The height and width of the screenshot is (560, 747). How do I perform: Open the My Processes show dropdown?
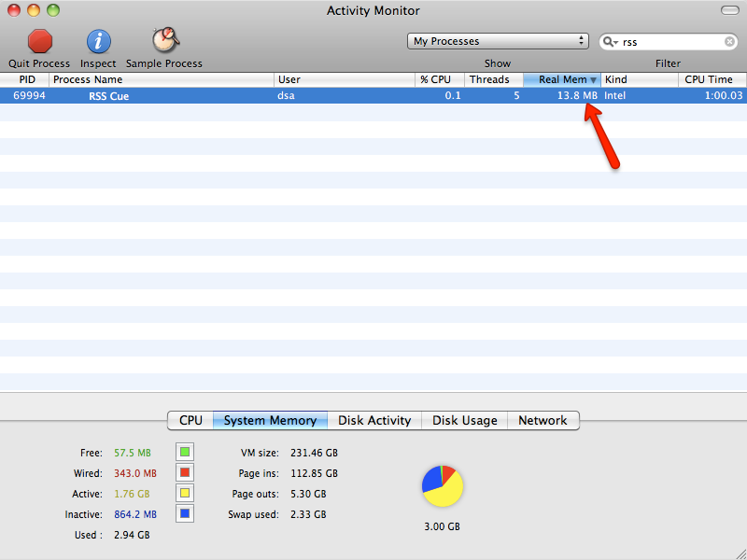click(498, 41)
